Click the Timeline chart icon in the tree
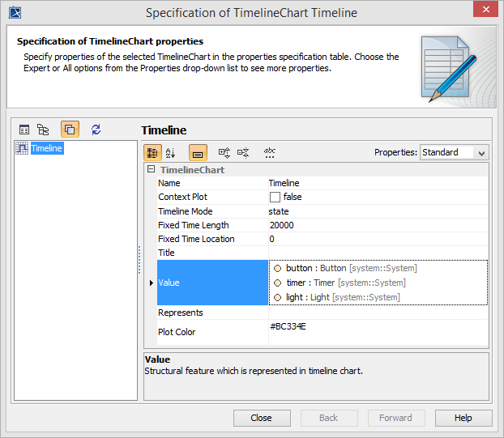 tap(22, 148)
